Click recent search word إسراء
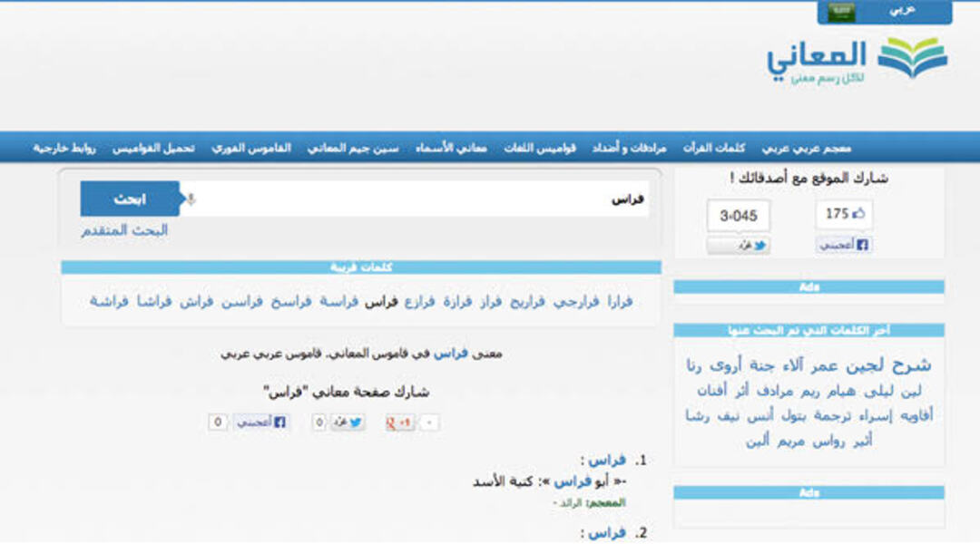 click(x=875, y=416)
